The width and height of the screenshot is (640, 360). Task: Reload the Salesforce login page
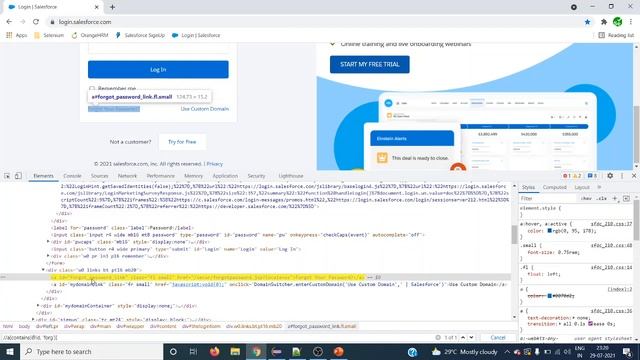[36, 22]
